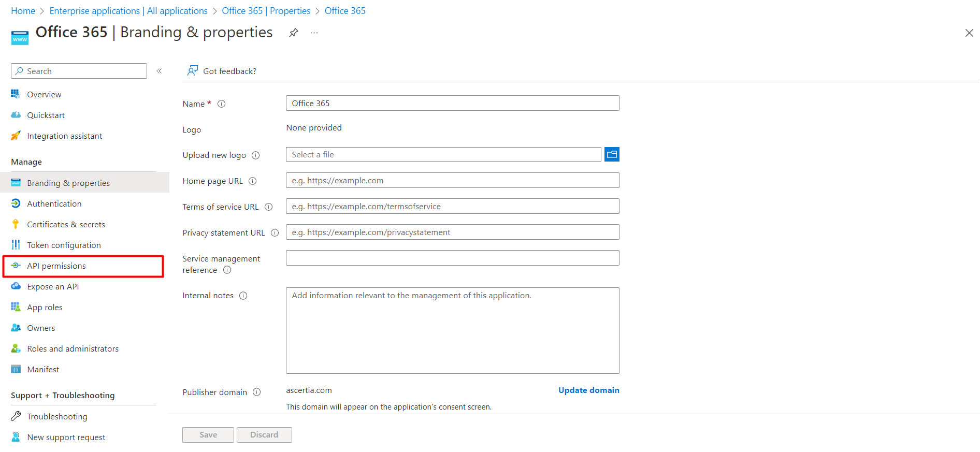The image size is (980, 452).
Task: Show info tooltip for Upload new logo
Action: [255, 155]
